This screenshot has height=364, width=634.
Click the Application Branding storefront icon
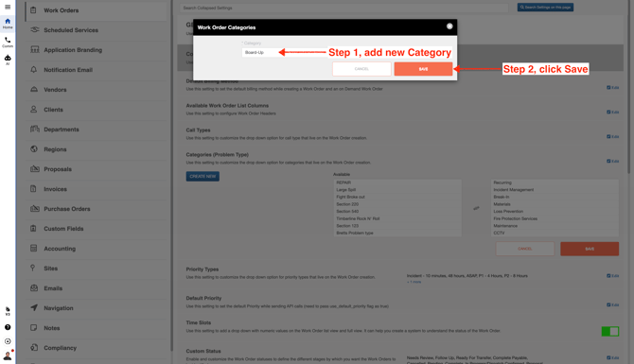coord(35,50)
